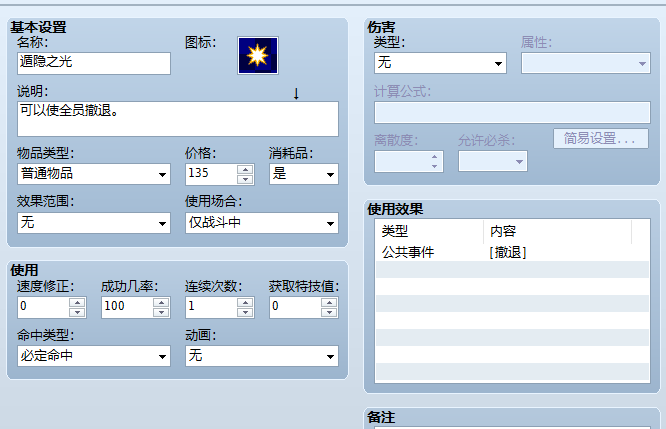Decrease 成功几率 with down arrow
Image resolution: width=666 pixels, height=429 pixels.
[x=161, y=312]
